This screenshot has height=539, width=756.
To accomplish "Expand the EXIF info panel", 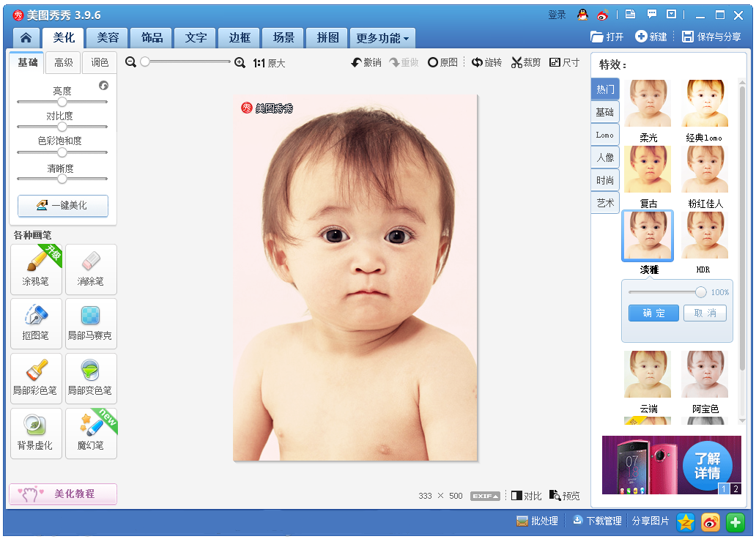I will click(x=485, y=496).
